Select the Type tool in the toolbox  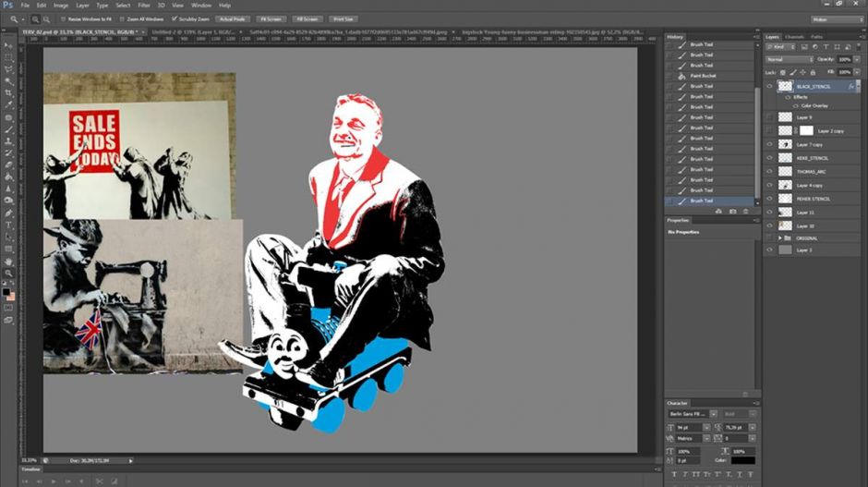(8, 225)
